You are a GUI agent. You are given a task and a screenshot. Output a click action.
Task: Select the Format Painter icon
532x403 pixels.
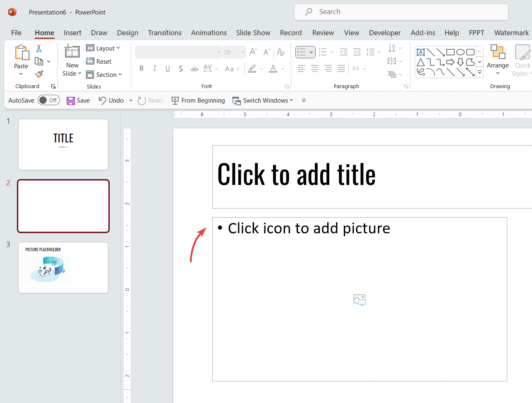tap(38, 74)
